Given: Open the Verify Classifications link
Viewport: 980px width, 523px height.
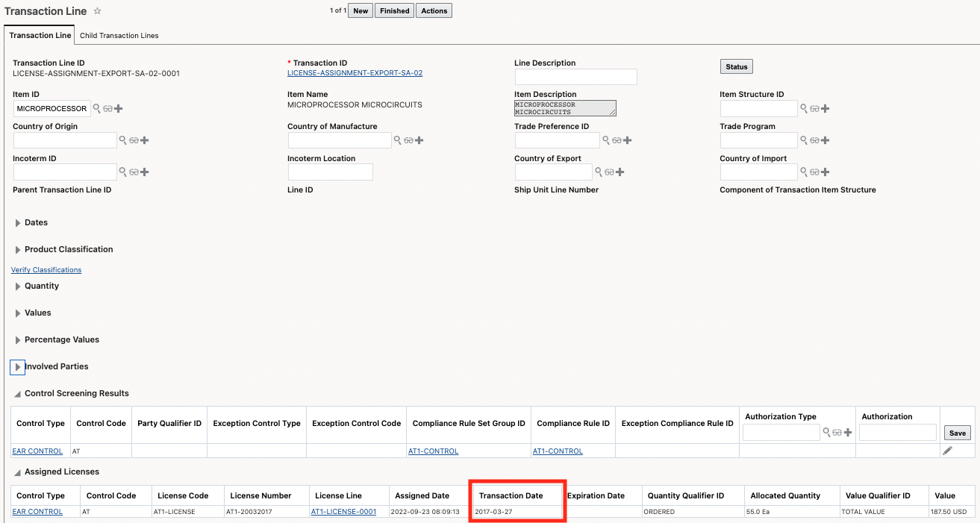Looking at the screenshot, I should [x=46, y=269].
